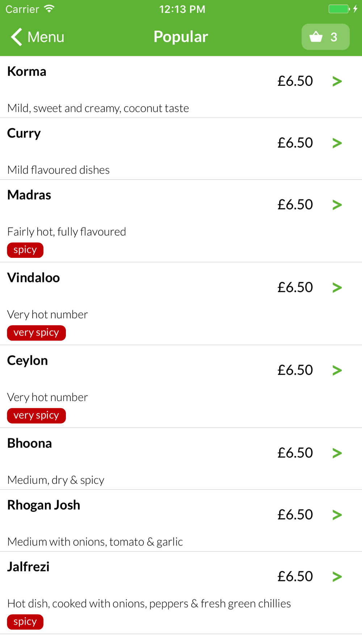Select the Korma dish title

[x=27, y=71]
